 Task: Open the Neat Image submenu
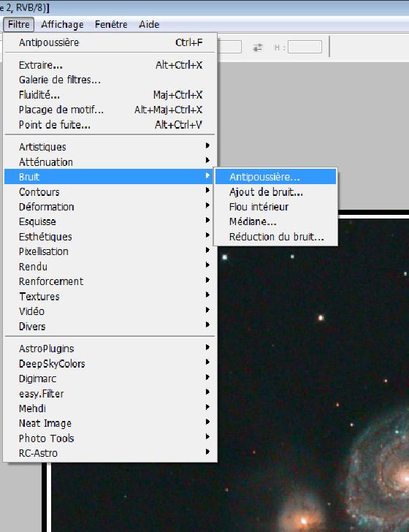pyautogui.click(x=110, y=423)
